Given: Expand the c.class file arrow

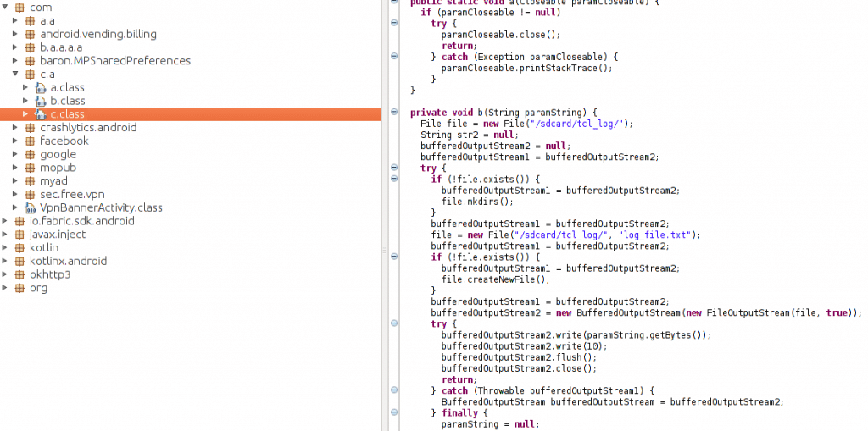Looking at the screenshot, I should coord(25,114).
